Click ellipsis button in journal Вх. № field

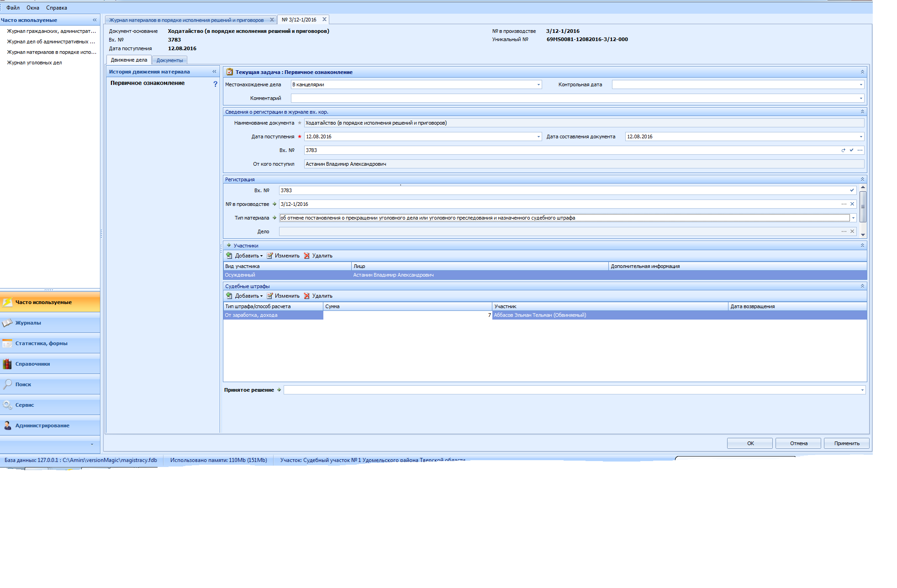(x=860, y=150)
